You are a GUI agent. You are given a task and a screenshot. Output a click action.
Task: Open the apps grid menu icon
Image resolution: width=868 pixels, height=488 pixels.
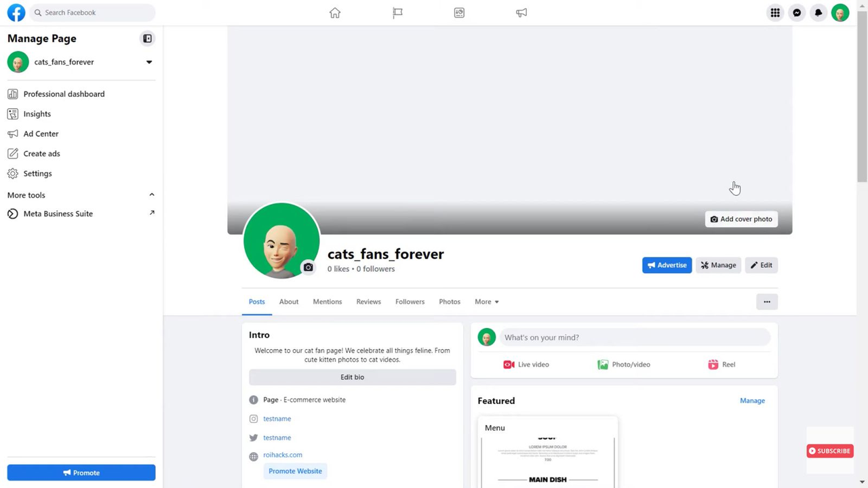pyautogui.click(x=775, y=12)
